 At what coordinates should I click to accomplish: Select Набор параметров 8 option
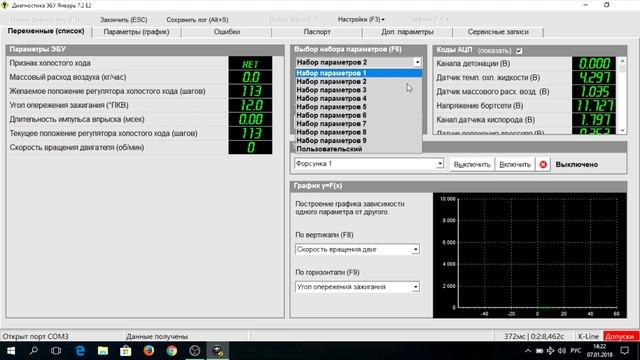click(x=359, y=132)
